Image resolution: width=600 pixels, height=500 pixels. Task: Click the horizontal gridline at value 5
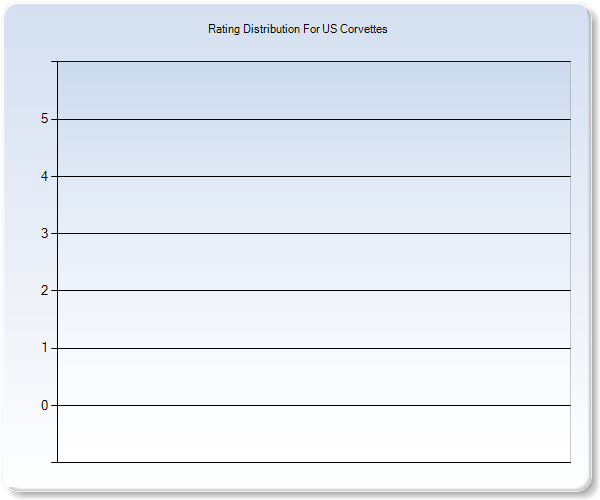[x=313, y=119]
